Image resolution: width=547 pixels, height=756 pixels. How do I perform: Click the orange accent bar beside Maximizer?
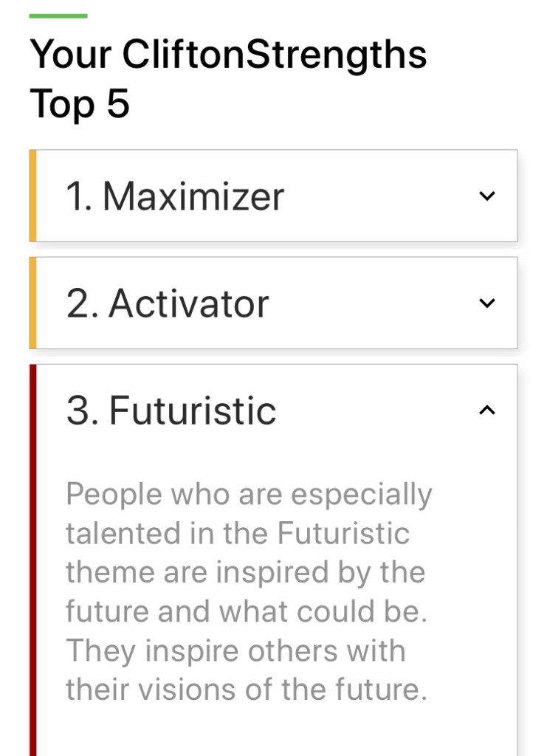[x=32, y=196]
